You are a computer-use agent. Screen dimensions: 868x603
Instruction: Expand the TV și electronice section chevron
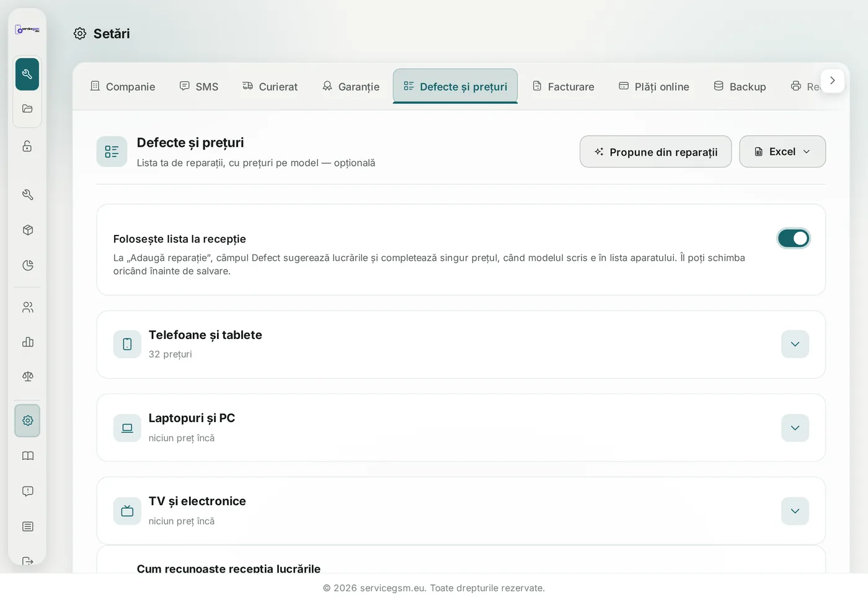[x=795, y=511]
